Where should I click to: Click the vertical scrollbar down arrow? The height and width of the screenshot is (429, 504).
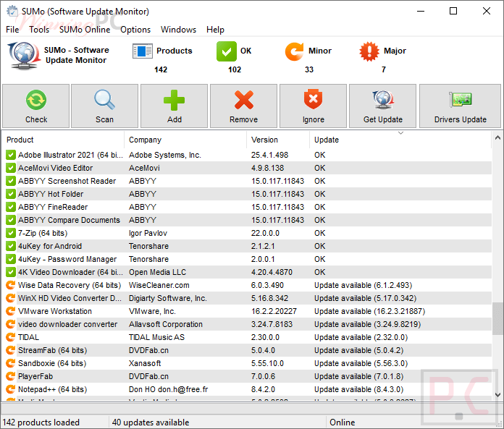click(x=497, y=394)
